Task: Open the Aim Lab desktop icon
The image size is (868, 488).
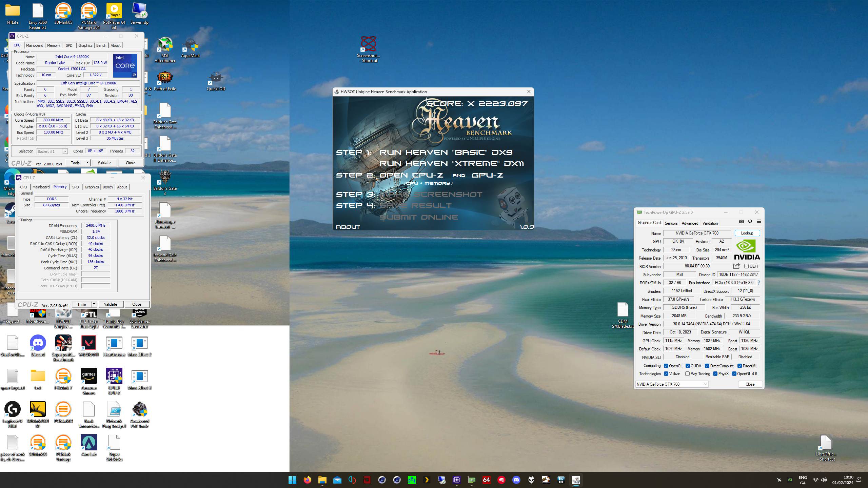Action: [x=89, y=445]
